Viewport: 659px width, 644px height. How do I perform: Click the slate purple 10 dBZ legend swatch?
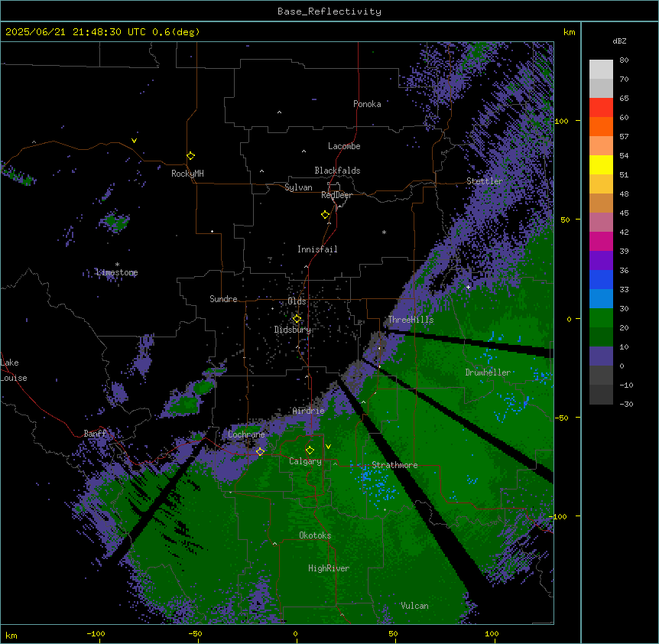click(601, 356)
